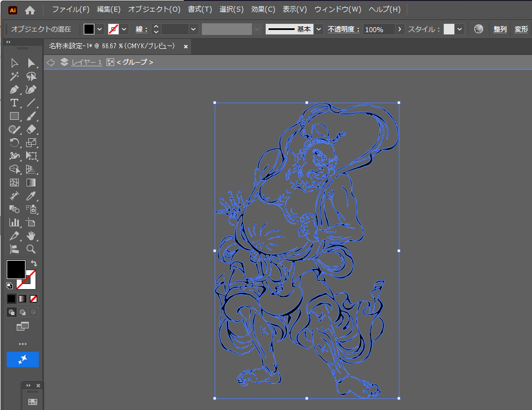Open the fill color dropdown arrow
532x410 pixels.
pyautogui.click(x=100, y=29)
